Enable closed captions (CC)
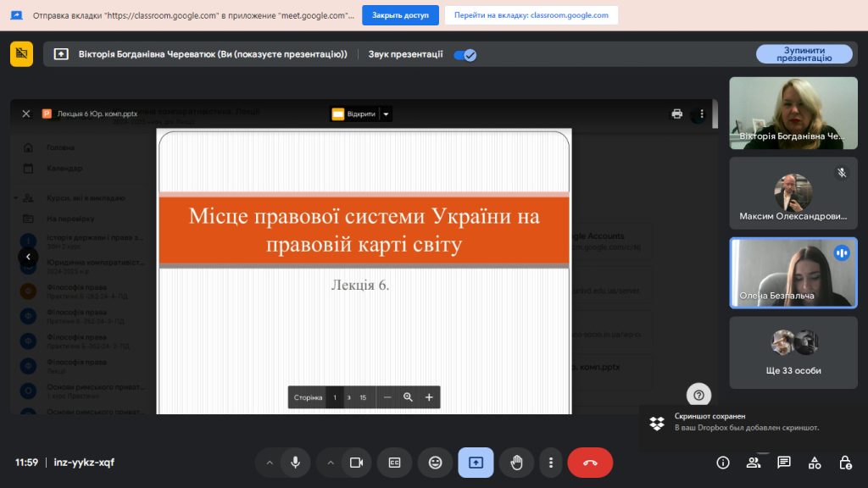 (394, 463)
